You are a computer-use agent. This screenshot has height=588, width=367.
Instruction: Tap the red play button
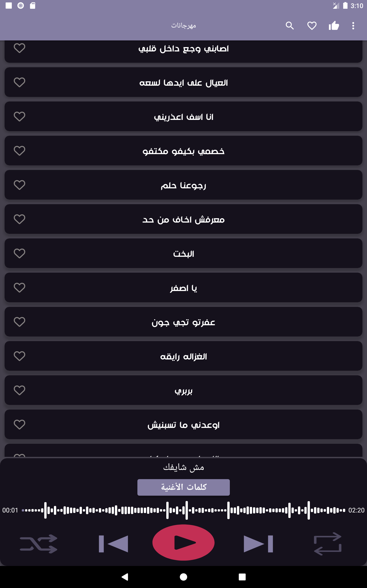click(183, 543)
